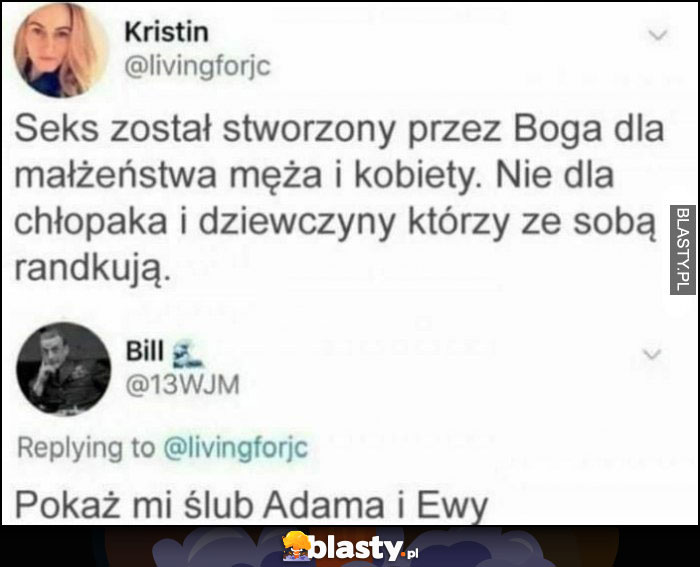
Task: Click the Bill display name
Action: (145, 350)
